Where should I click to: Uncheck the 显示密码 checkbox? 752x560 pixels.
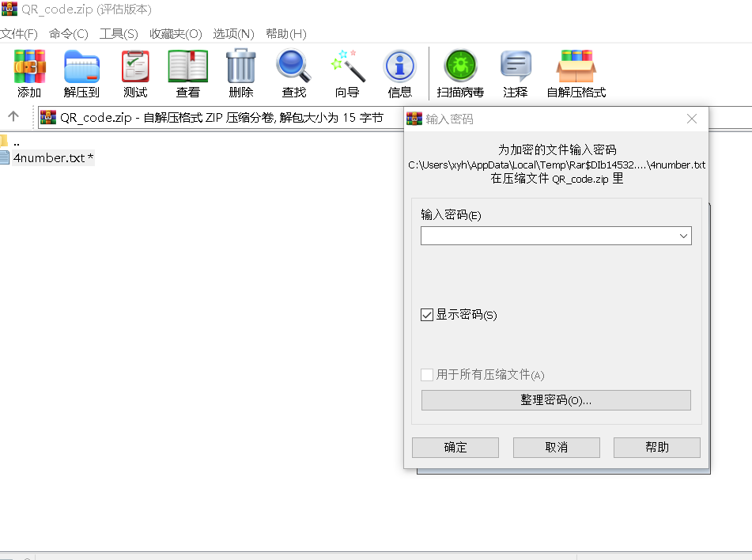coord(427,315)
